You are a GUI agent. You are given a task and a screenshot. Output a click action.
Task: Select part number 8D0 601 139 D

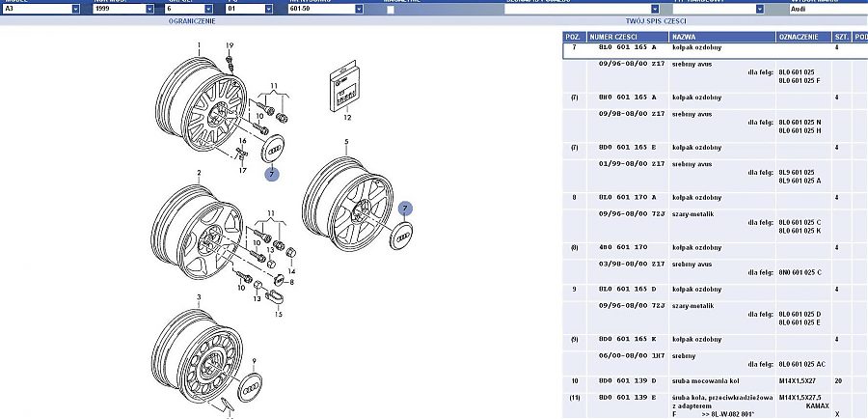click(x=628, y=381)
